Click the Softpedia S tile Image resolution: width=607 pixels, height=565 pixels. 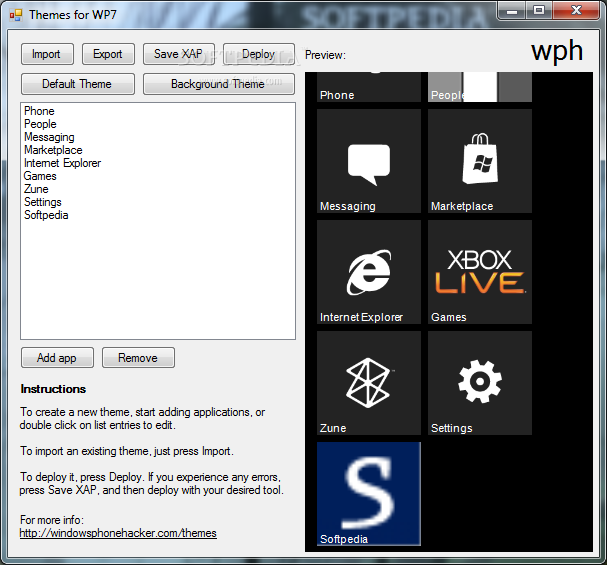point(369,494)
